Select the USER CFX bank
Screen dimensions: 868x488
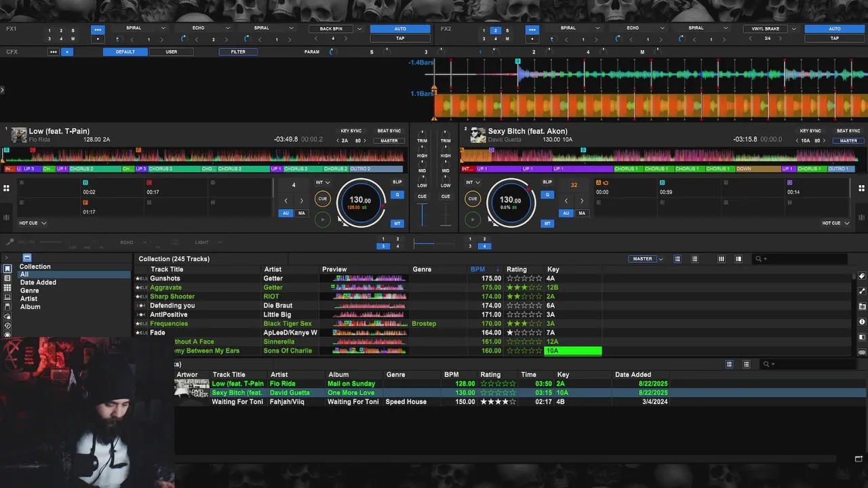tap(172, 52)
